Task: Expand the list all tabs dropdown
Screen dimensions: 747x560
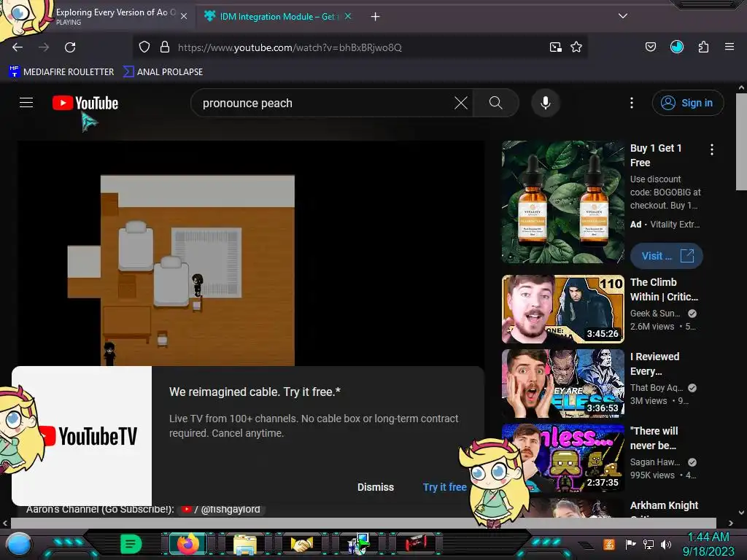Action: [x=623, y=16]
